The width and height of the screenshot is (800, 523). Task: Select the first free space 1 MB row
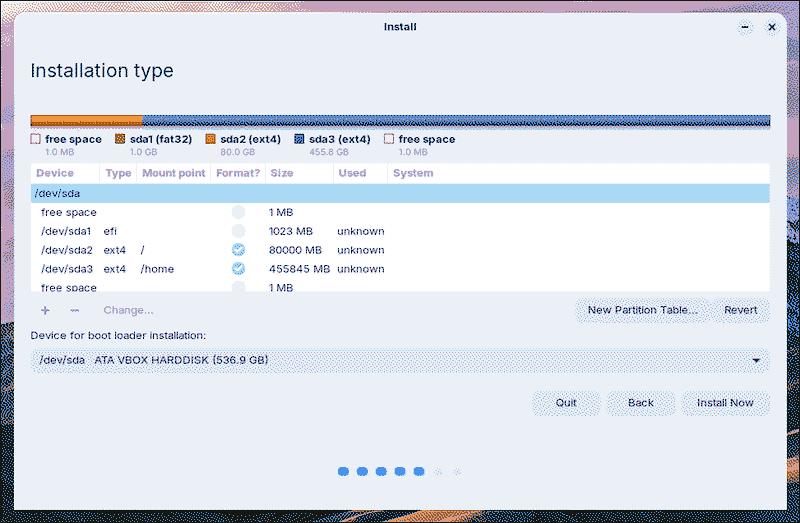coord(400,212)
